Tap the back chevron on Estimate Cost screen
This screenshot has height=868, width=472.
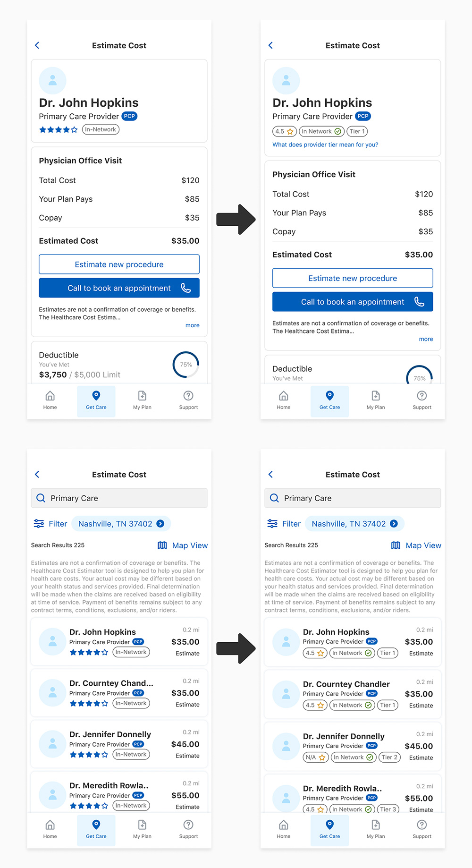(x=37, y=45)
